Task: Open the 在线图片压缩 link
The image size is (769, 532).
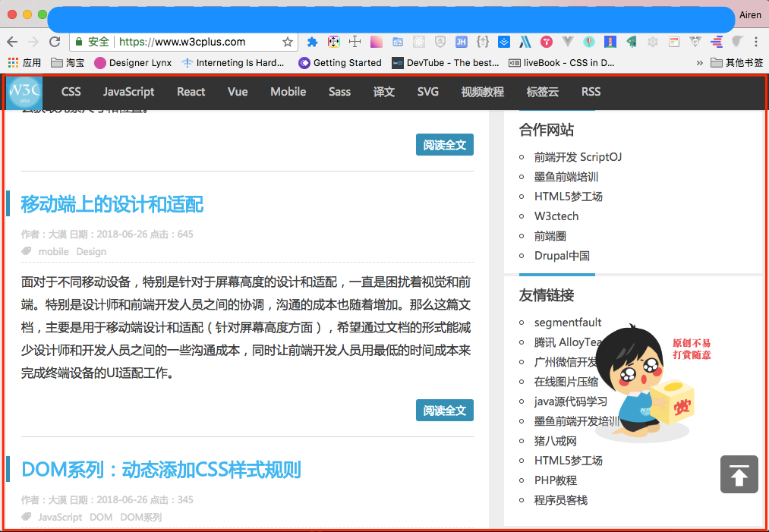Action: 566,382
